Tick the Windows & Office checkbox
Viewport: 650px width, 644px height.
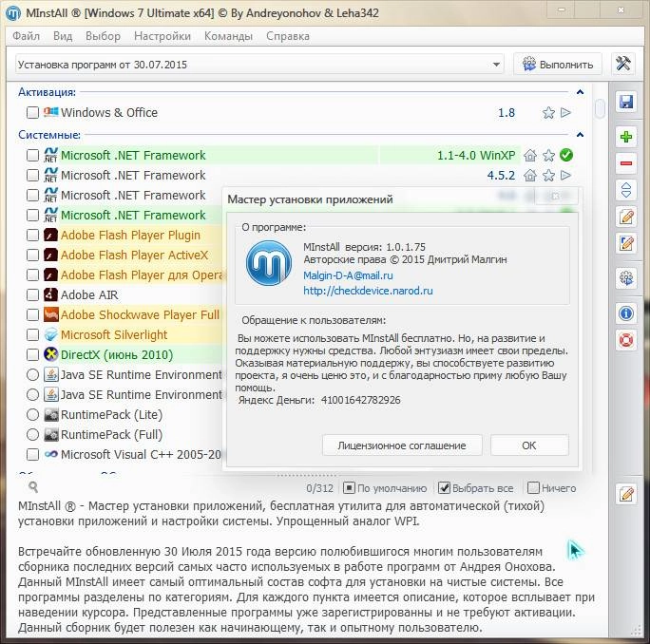(32, 113)
